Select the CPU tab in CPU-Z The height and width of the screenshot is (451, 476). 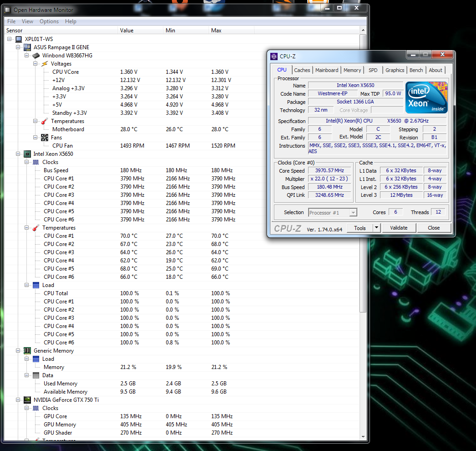(x=282, y=70)
